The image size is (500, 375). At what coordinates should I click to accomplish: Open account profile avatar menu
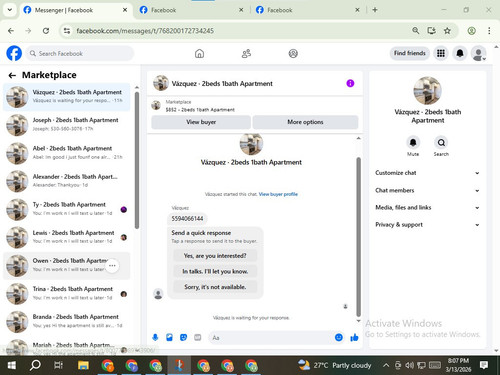pos(479,53)
